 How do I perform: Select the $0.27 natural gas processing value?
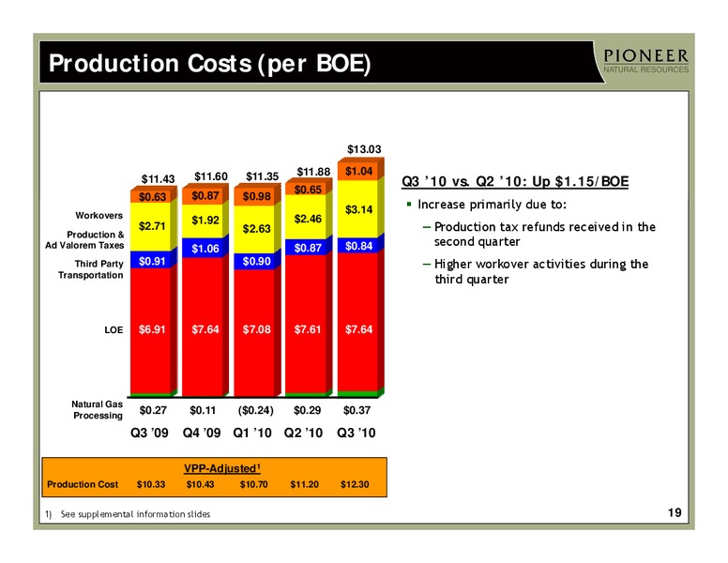coord(153,410)
